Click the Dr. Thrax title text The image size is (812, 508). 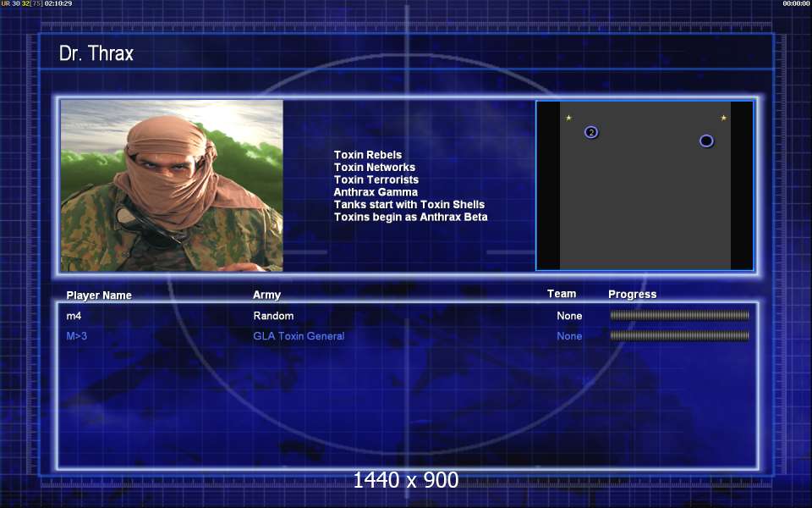[x=96, y=54]
